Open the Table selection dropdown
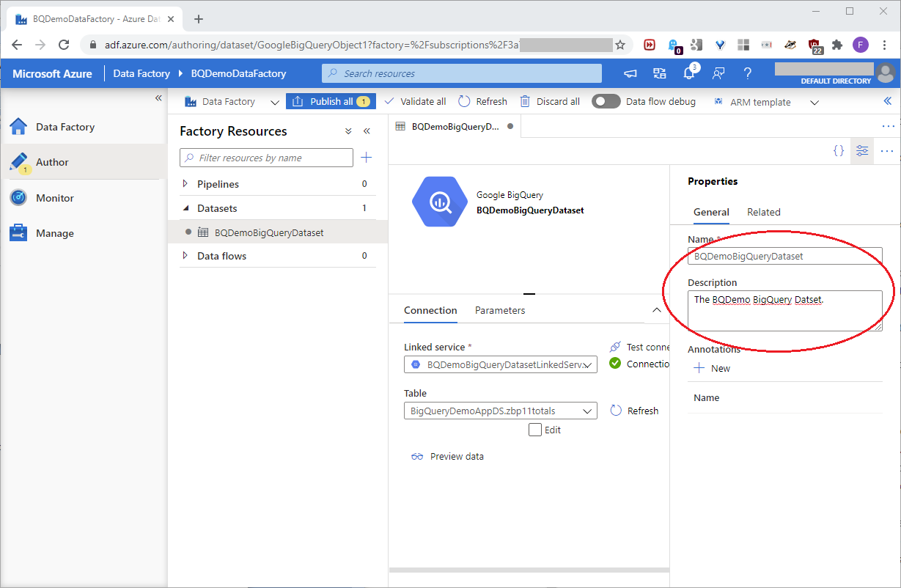The image size is (901, 588). tap(501, 411)
